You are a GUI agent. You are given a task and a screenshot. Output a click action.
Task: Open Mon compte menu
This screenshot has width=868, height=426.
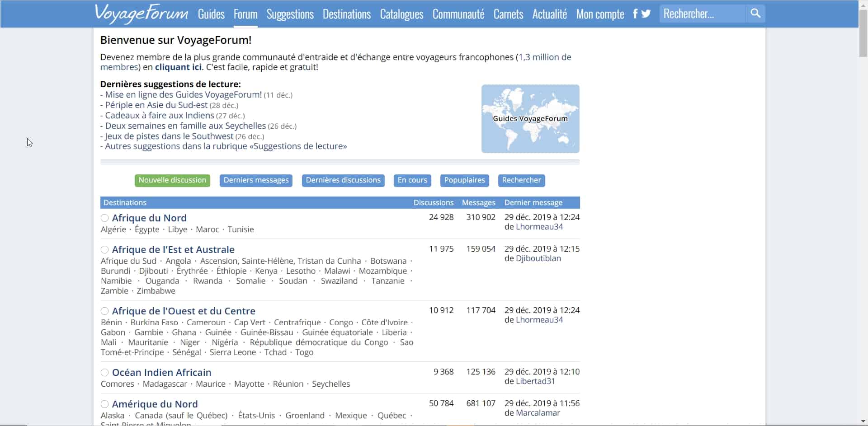[x=600, y=14]
